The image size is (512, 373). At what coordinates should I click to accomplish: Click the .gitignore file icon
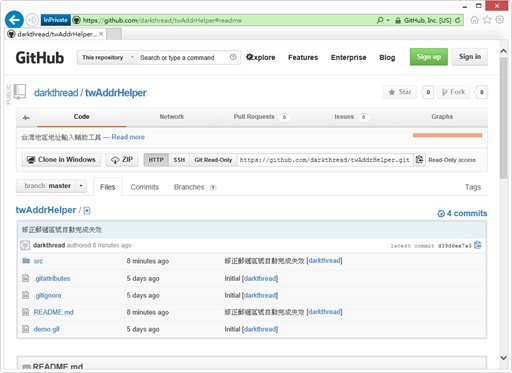[x=26, y=295]
